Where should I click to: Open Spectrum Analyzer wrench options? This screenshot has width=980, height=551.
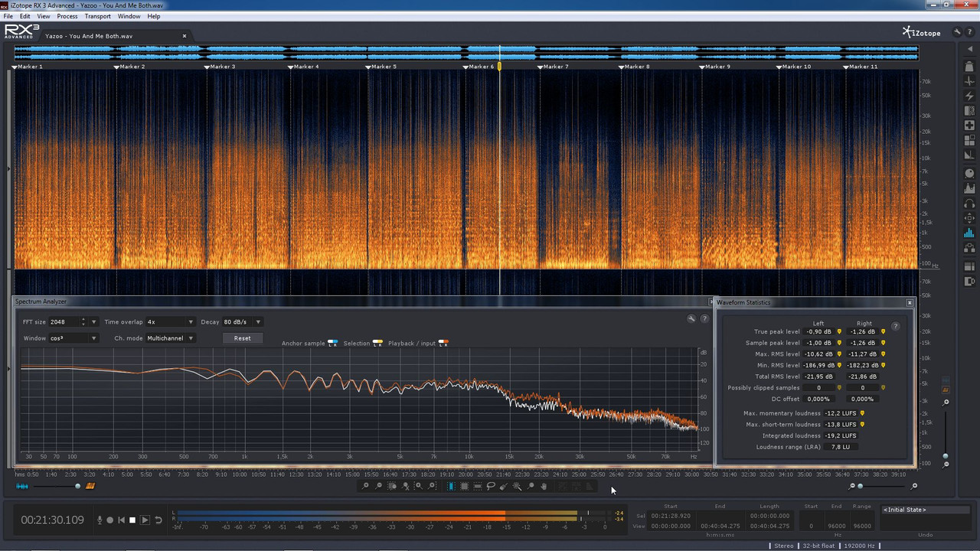pos(691,318)
